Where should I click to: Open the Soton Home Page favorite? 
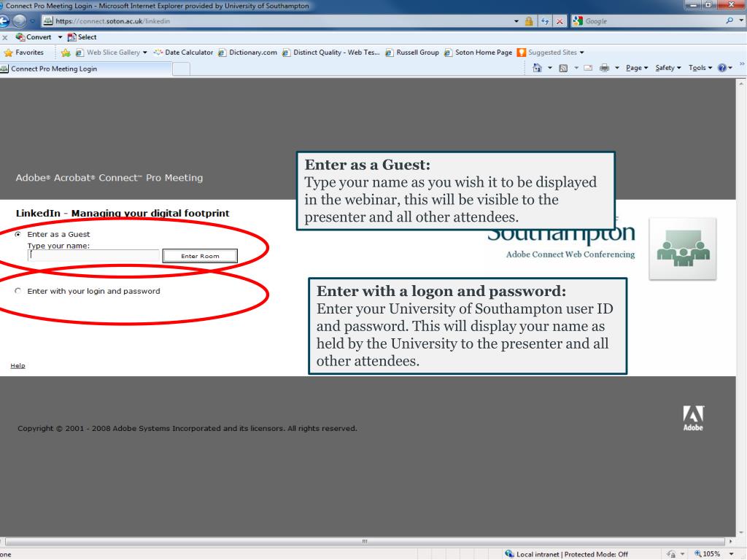478,52
